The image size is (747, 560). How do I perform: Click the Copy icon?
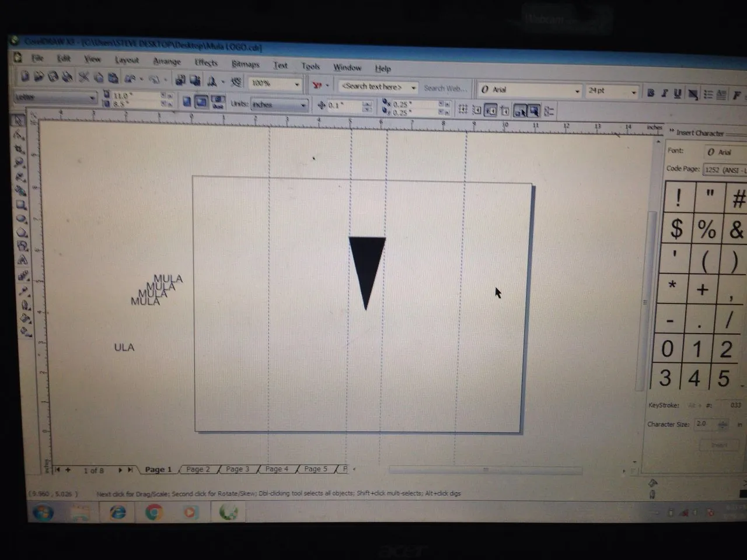(98, 77)
